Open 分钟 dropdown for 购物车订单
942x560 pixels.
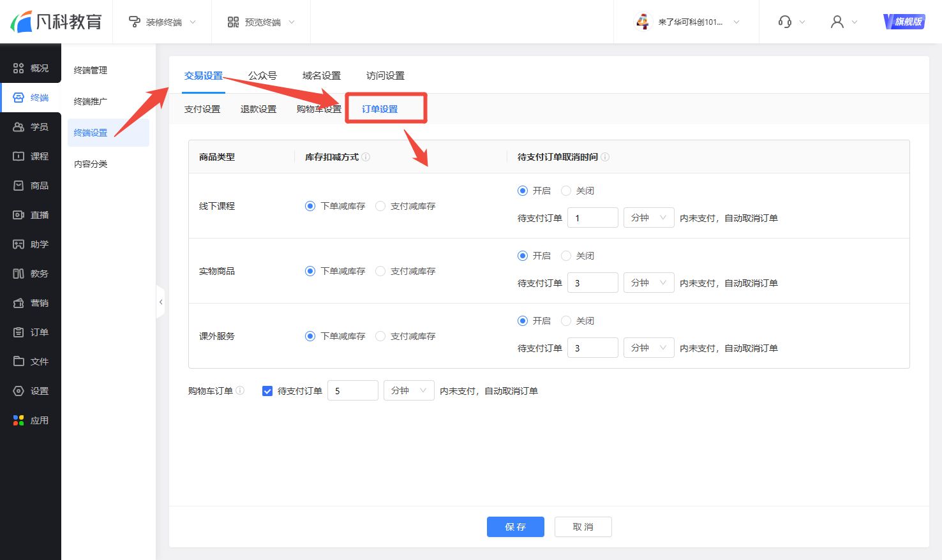[x=408, y=390]
